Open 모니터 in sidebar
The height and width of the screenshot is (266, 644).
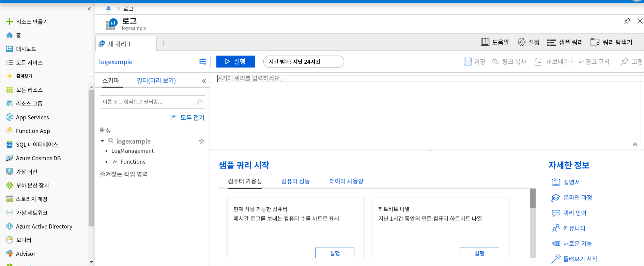pyautogui.click(x=18, y=240)
